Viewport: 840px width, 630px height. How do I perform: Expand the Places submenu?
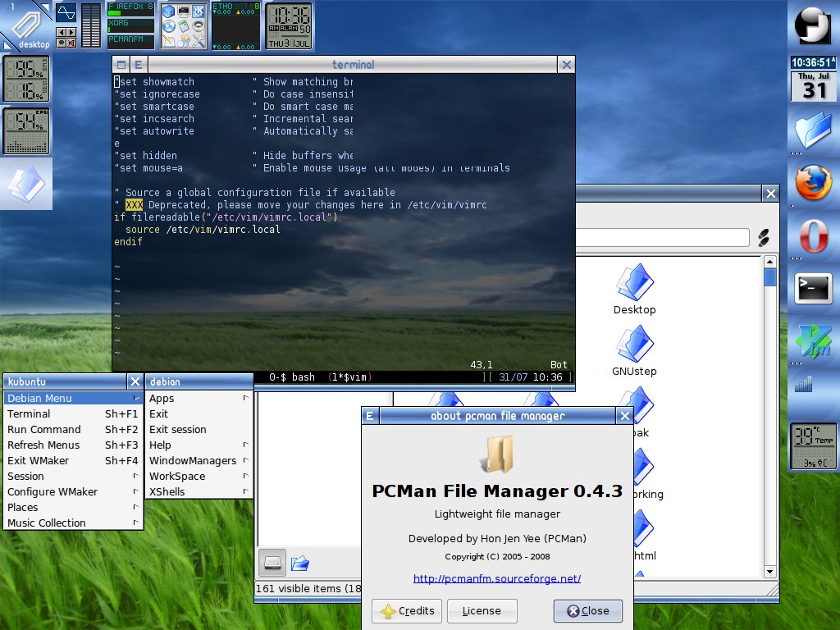click(73, 507)
